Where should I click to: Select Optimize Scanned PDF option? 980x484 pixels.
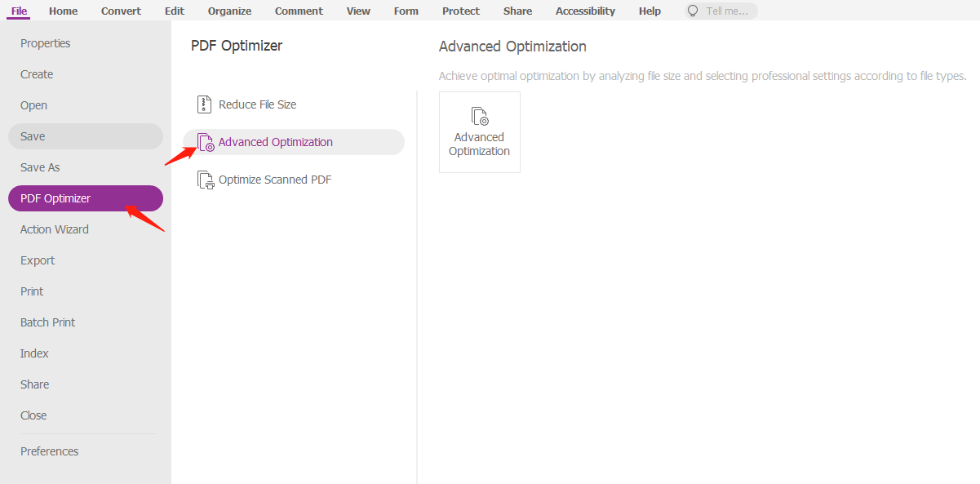[x=275, y=180]
